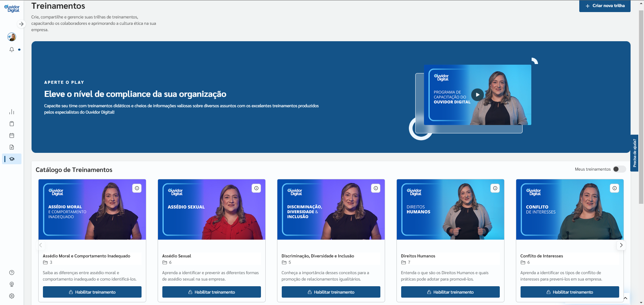644x305 pixels.
Task: Open the help question mark icon
Action: 12,272
